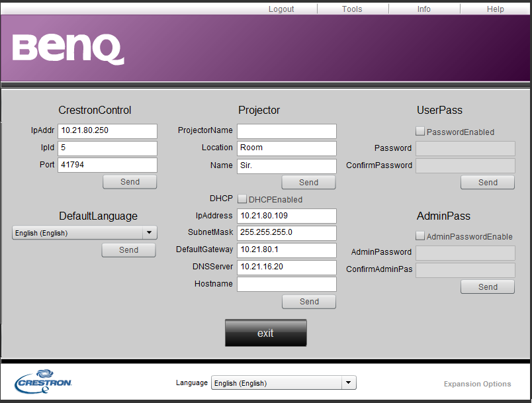
Task: Click the DefaultGateway input
Action: (287, 250)
